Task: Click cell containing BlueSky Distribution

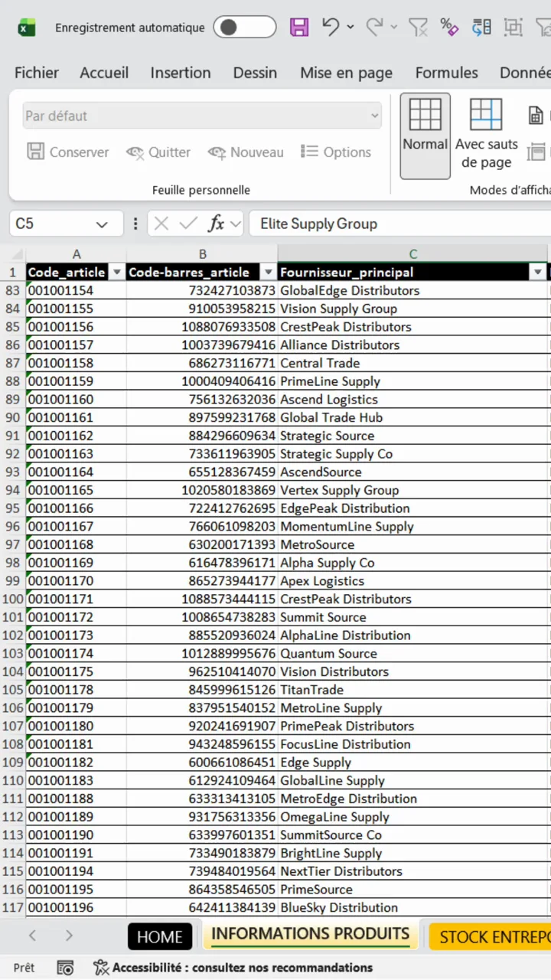Action: (x=413, y=908)
